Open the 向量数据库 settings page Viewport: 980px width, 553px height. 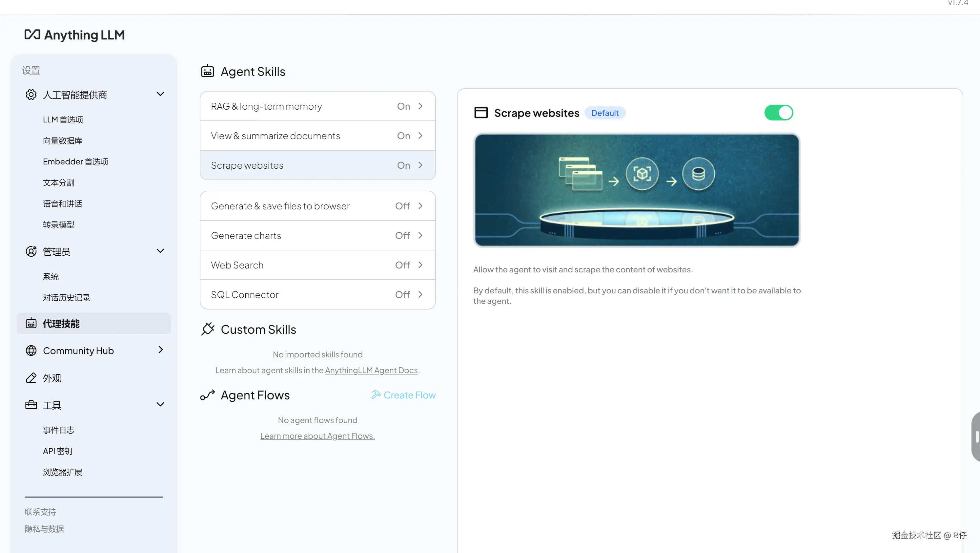pyautogui.click(x=62, y=141)
